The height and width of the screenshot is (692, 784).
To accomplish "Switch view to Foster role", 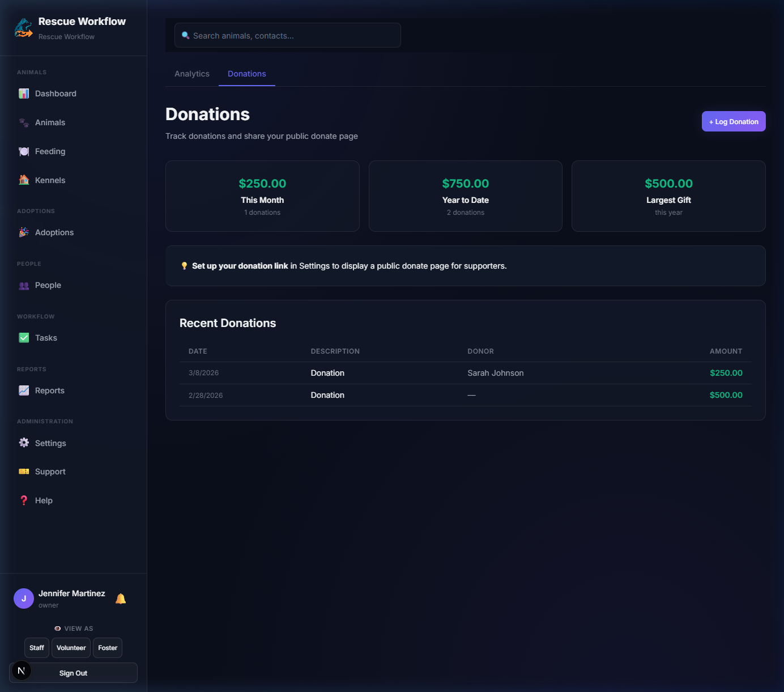I will pos(108,648).
